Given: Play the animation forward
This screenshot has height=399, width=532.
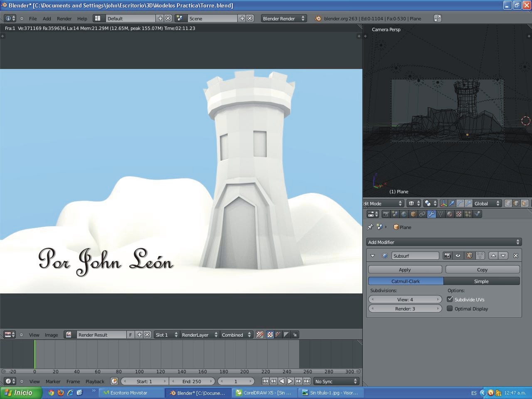Looking at the screenshot, I should click(290, 381).
